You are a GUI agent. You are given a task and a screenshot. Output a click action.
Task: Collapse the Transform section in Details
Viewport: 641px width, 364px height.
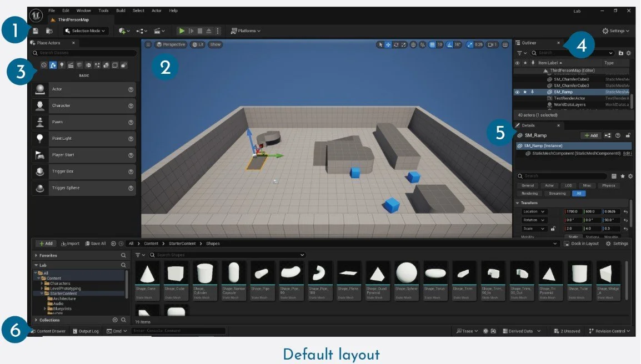tap(517, 203)
